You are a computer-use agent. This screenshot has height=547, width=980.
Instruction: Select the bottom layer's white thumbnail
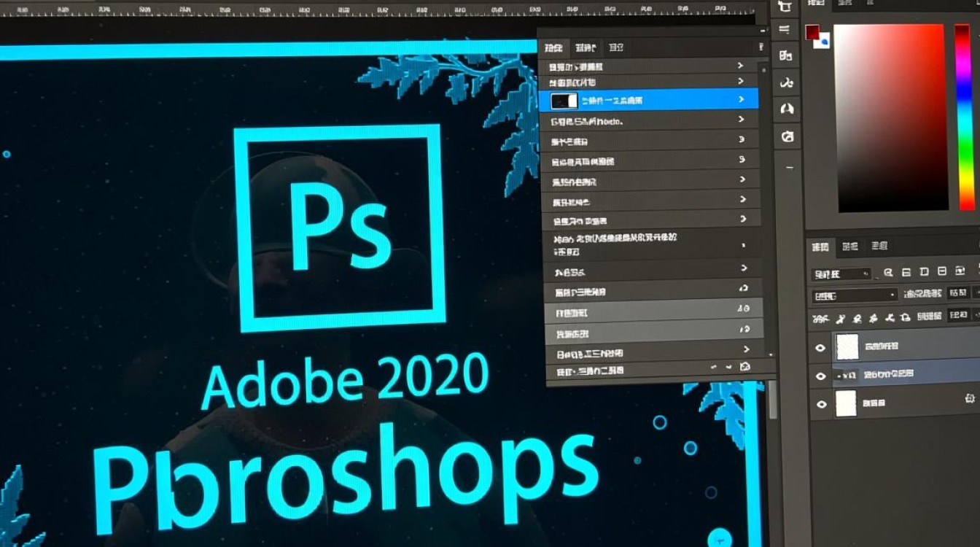pyautogui.click(x=846, y=403)
